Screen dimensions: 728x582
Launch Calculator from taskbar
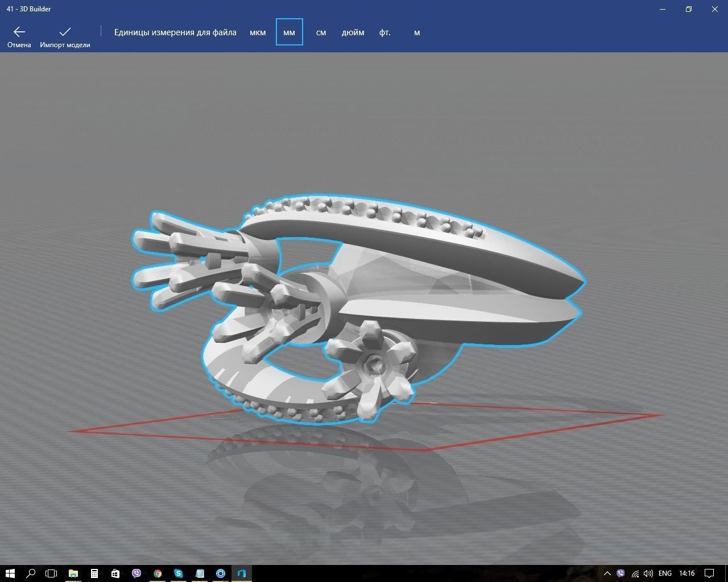coord(94,573)
